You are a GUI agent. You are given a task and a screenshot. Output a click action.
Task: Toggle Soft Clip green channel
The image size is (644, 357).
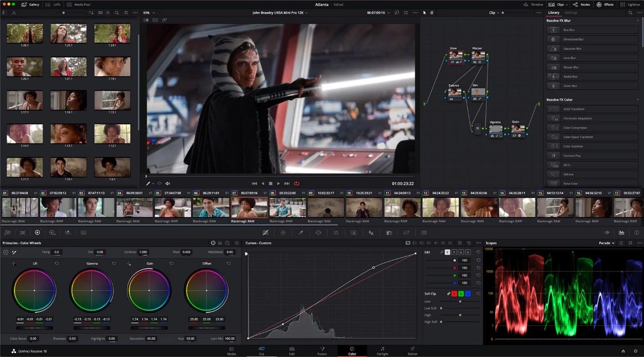pyautogui.click(x=461, y=294)
